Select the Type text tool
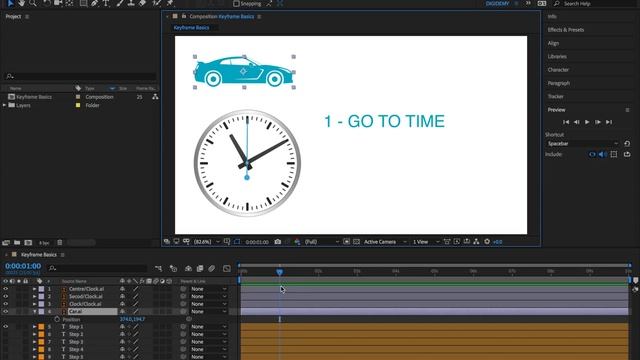 coord(106,3)
